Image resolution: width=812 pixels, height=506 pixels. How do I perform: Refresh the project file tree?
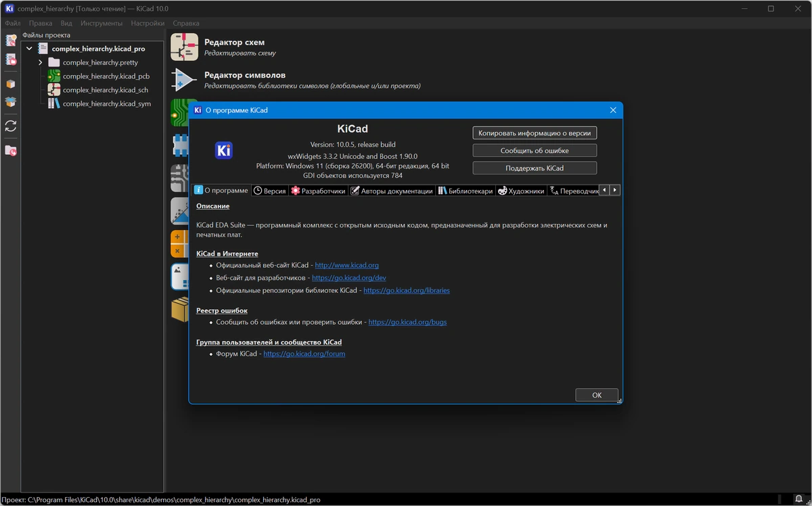pos(11,127)
